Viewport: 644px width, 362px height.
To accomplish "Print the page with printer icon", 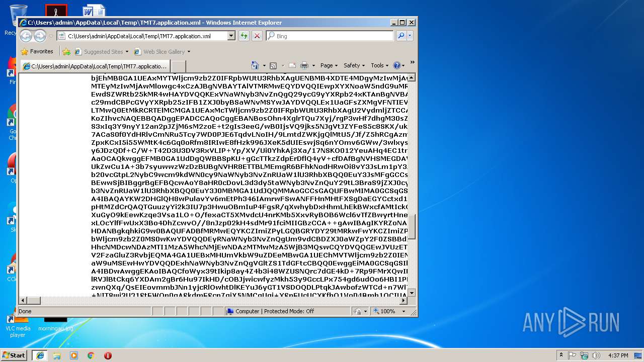I will tap(304, 65).
